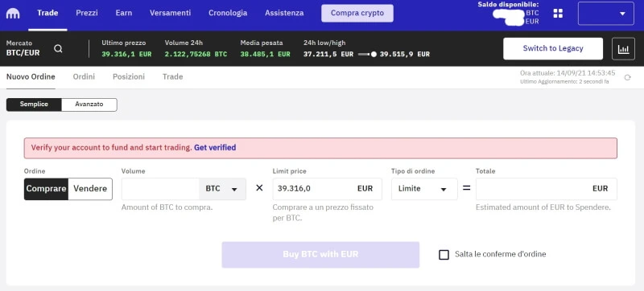
Task: Expand the account dropdown menu
Action: (606, 14)
